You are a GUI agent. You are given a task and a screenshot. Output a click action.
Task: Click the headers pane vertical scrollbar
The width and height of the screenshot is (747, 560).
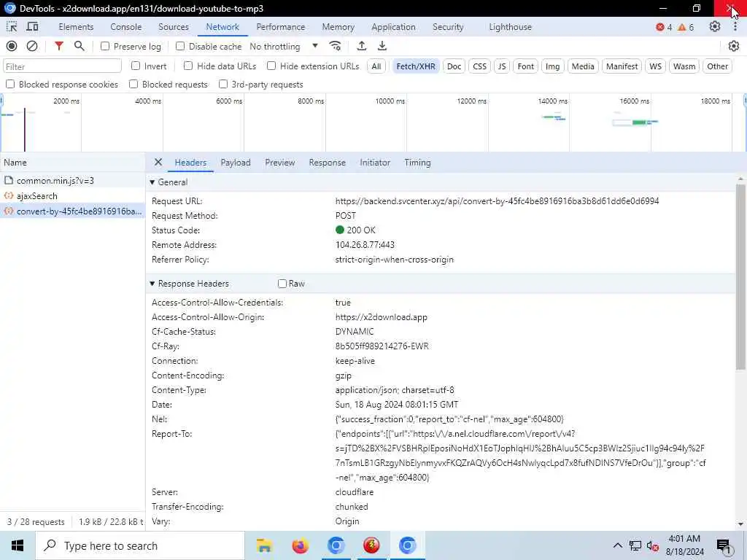pos(740,276)
